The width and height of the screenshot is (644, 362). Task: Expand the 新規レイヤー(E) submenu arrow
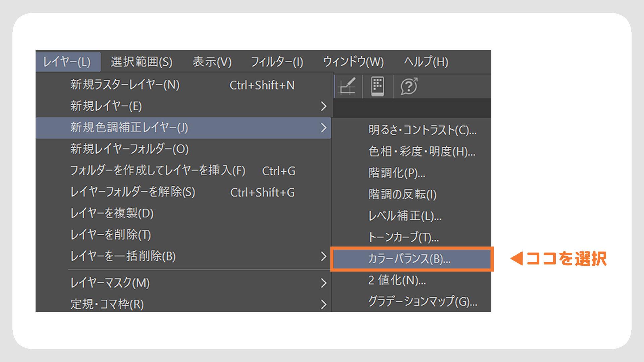323,106
